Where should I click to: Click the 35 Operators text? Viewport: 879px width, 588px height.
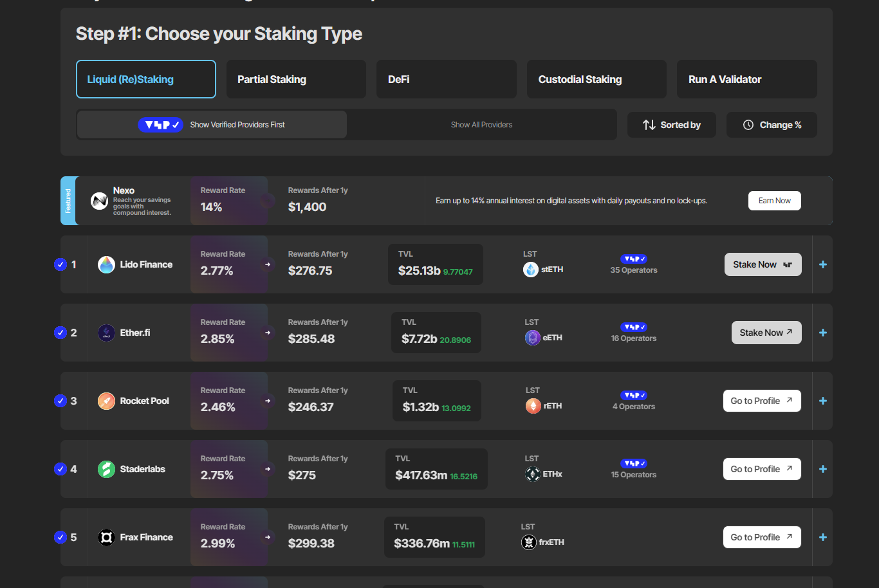[x=634, y=270]
